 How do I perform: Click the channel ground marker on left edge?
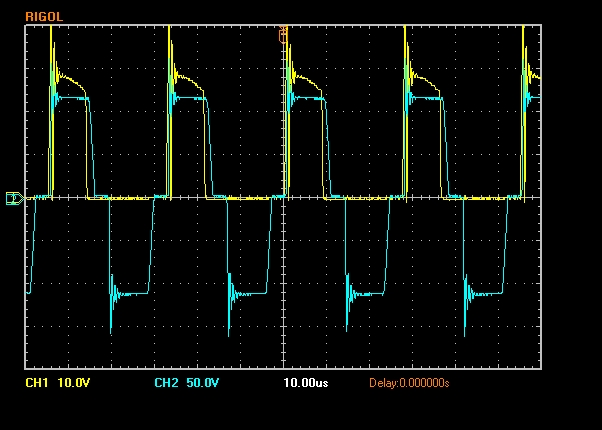click(13, 198)
